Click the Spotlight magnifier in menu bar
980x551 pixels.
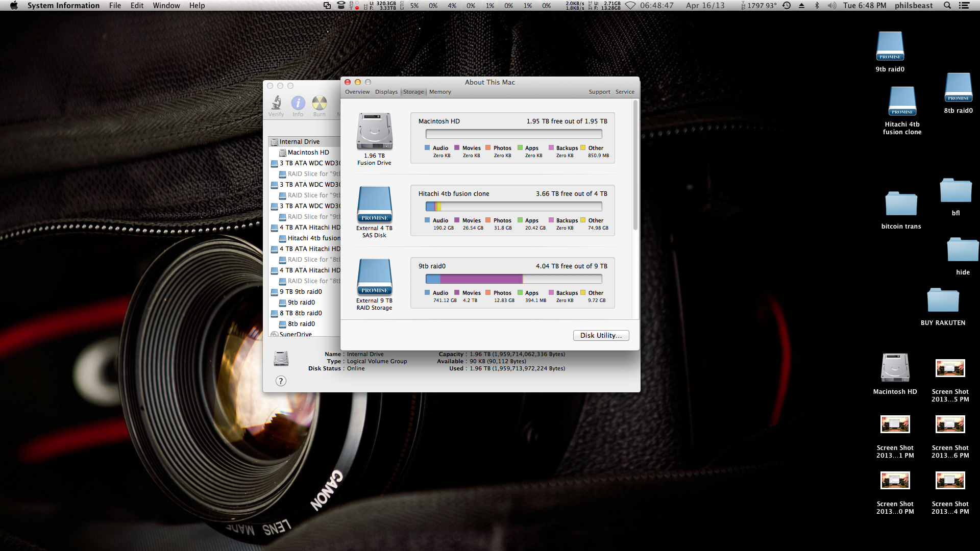[947, 6]
